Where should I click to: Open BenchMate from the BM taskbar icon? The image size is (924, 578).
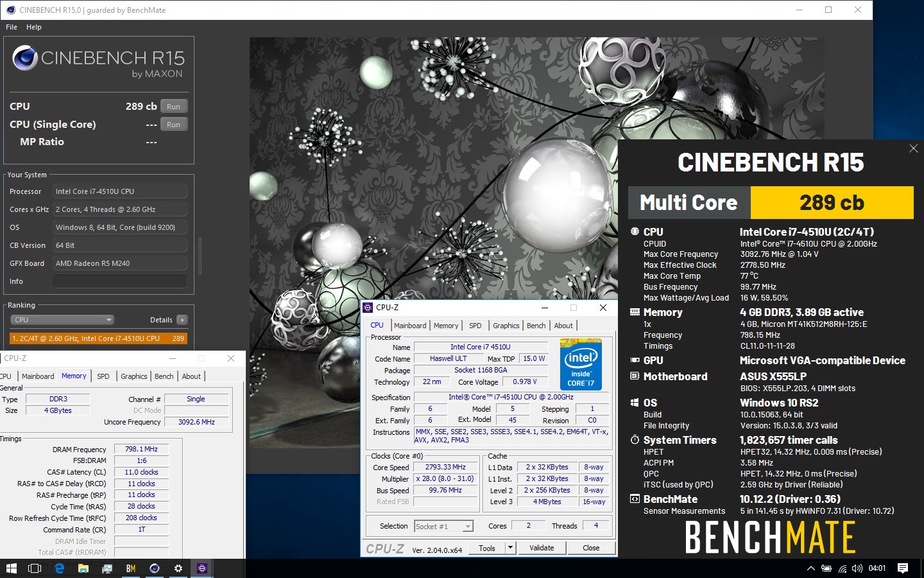(131, 568)
